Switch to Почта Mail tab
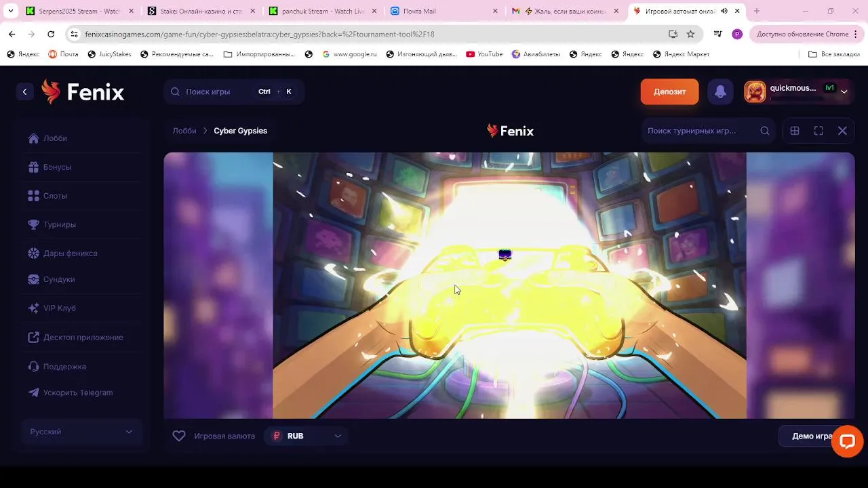Viewport: 868px width, 488px height. [x=444, y=11]
